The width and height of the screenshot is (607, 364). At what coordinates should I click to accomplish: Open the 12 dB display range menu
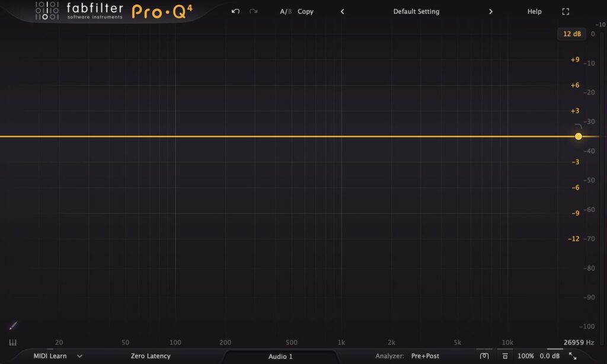572,34
